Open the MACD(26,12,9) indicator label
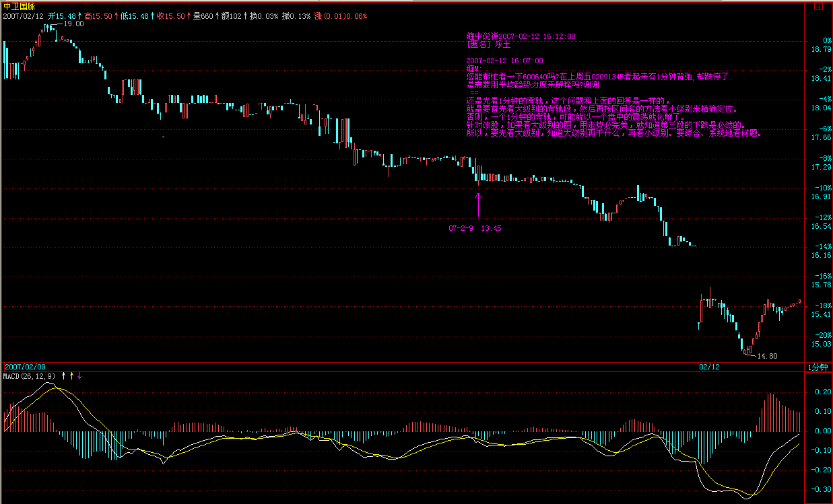The width and height of the screenshot is (833, 504). (30, 376)
